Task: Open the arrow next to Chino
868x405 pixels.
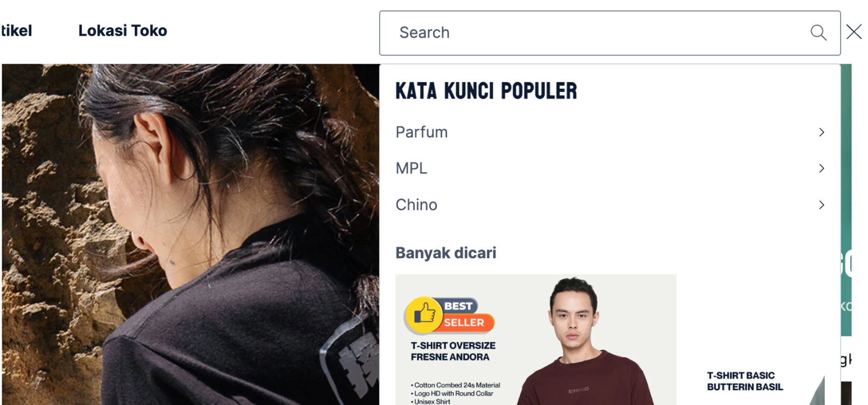Action: click(x=821, y=205)
